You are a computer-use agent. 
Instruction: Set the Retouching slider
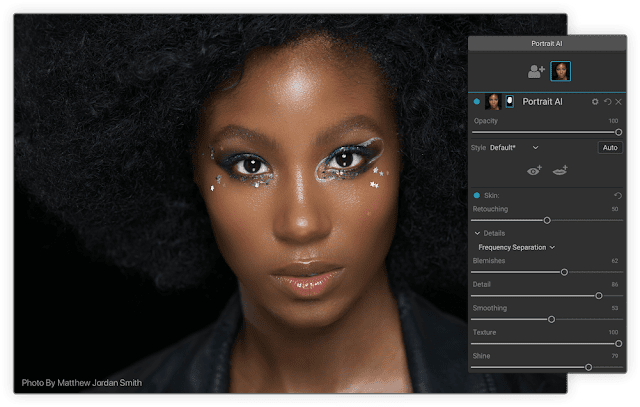(x=547, y=220)
